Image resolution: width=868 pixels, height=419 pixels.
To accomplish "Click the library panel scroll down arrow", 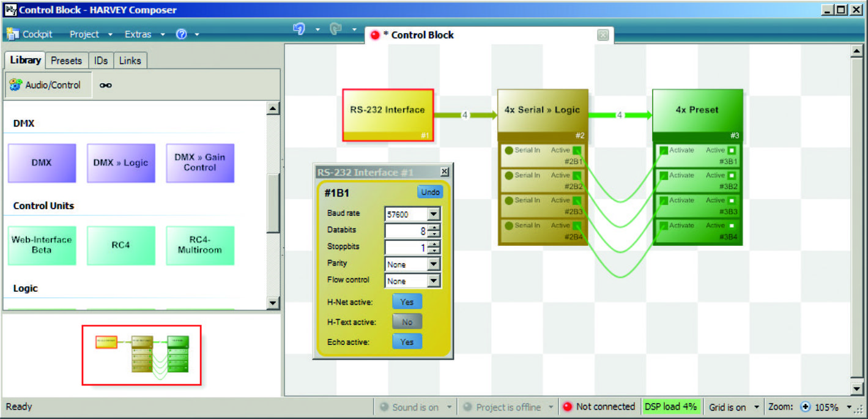I will [x=273, y=303].
